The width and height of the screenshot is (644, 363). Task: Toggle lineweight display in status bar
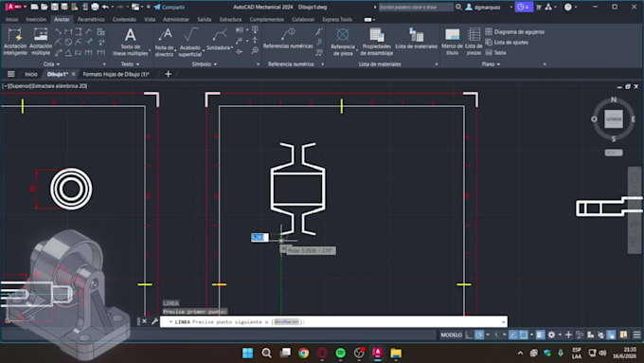[x=540, y=335]
